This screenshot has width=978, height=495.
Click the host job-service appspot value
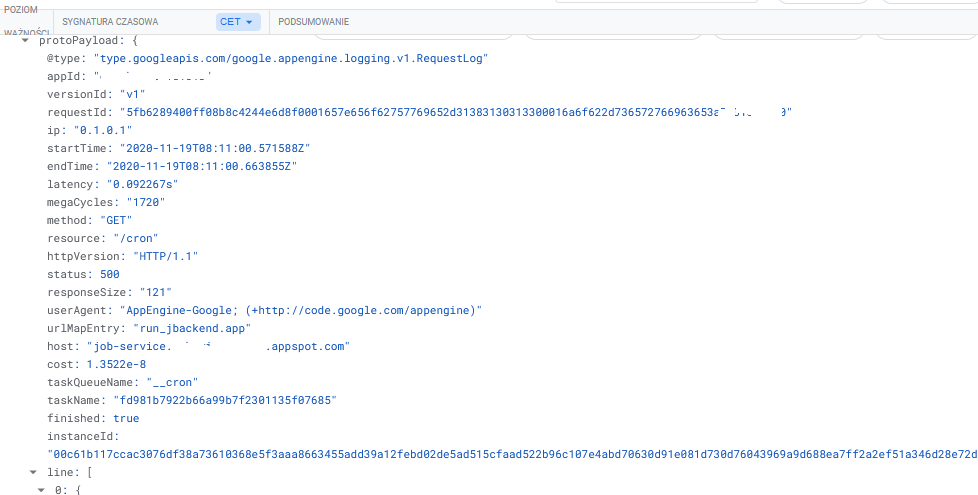point(218,347)
